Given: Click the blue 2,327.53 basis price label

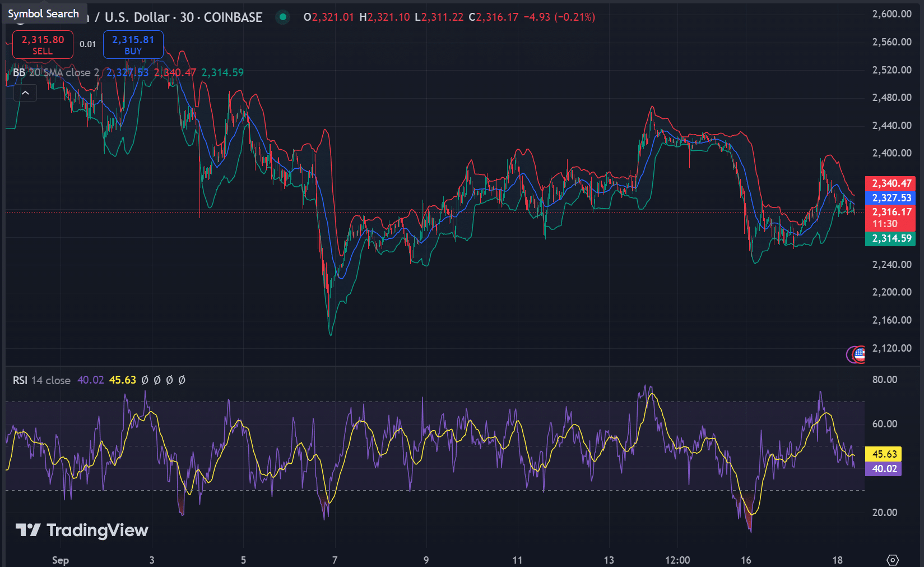Looking at the screenshot, I should [891, 198].
